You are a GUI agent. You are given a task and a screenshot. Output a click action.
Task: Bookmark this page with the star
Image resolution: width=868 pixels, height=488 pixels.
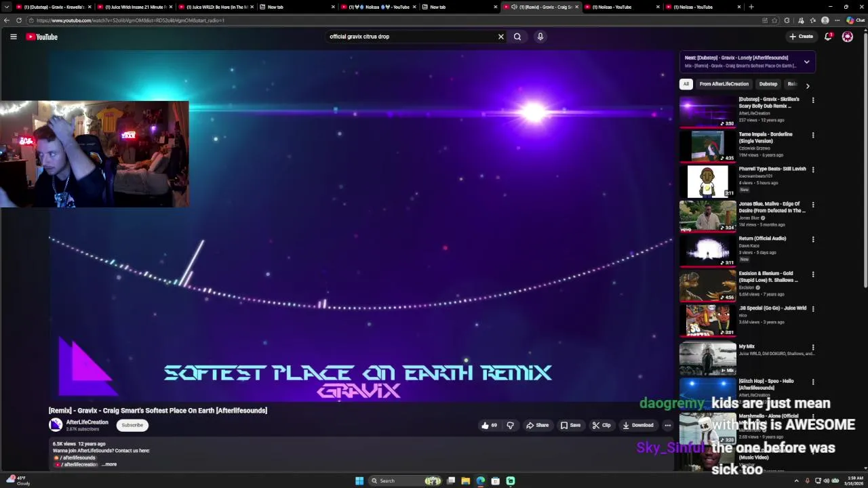coord(774,20)
